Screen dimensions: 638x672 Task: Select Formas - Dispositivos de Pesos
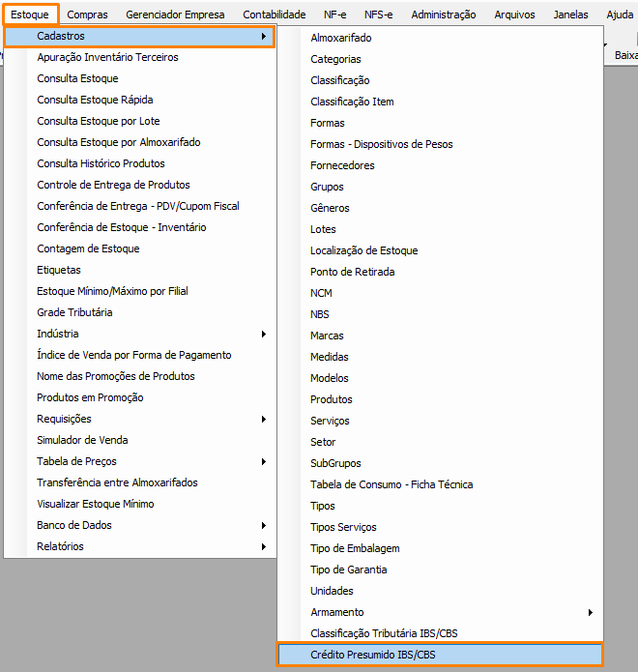pyautogui.click(x=440, y=144)
